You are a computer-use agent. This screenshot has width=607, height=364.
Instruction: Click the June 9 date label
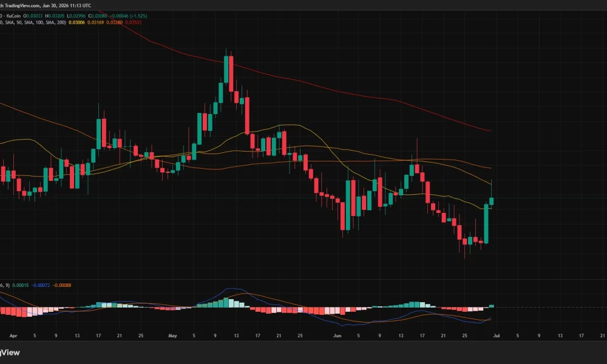pos(379,335)
